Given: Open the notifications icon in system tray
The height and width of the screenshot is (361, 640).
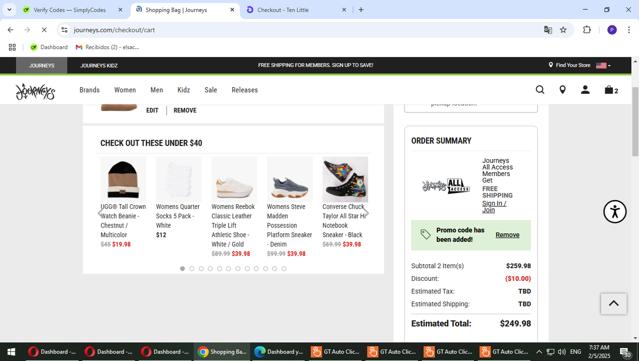Looking at the screenshot, I should tap(625, 352).
